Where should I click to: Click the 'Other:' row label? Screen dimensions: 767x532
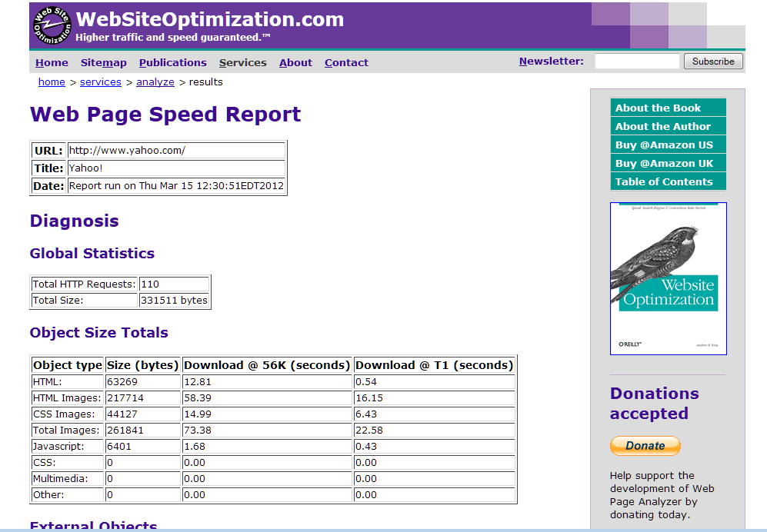point(68,494)
